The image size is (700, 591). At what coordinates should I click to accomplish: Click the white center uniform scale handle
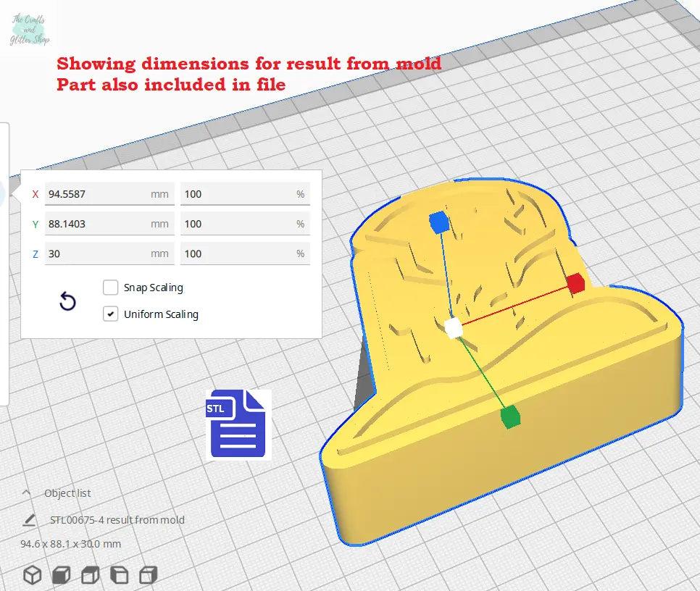coord(454,328)
